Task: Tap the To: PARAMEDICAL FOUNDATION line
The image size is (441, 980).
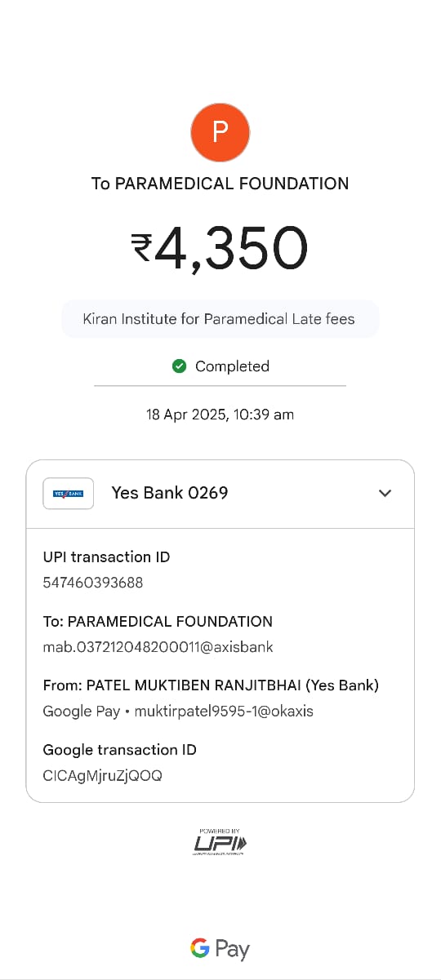Action: pyautogui.click(x=158, y=621)
